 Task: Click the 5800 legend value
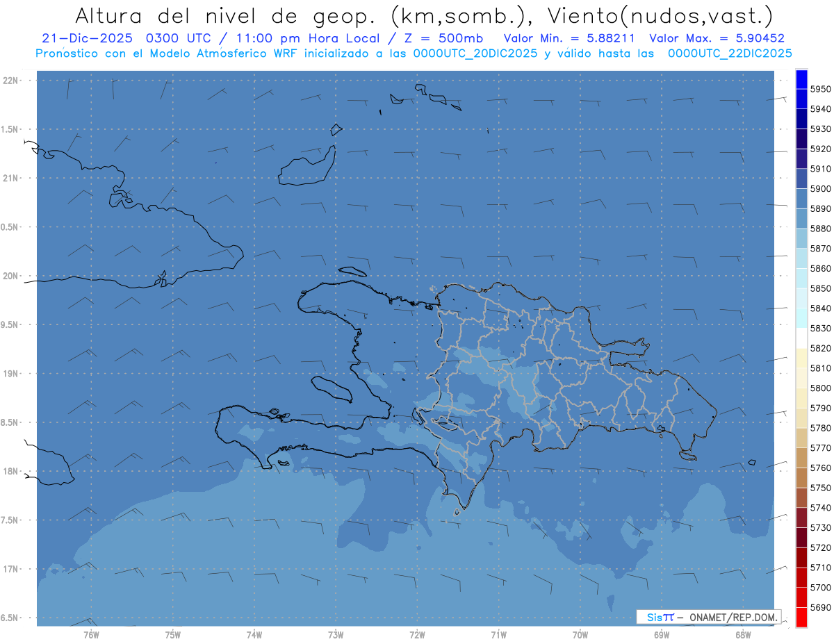(x=821, y=388)
